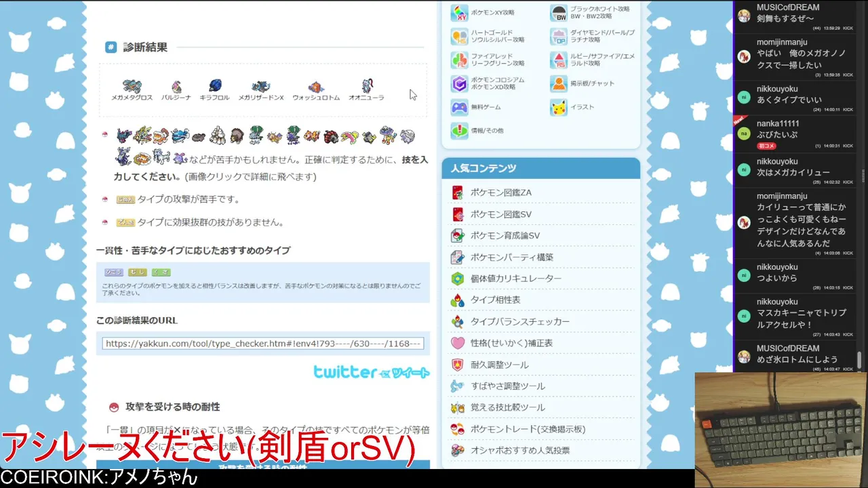Image resolution: width=868 pixels, height=488 pixels.
Task: Open オシャボおすすめ人気投票 link
Action: click(x=520, y=451)
